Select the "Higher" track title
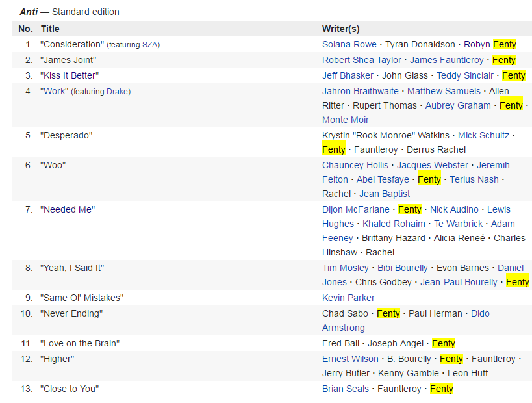This screenshot has height=403, width=532. click(57, 359)
